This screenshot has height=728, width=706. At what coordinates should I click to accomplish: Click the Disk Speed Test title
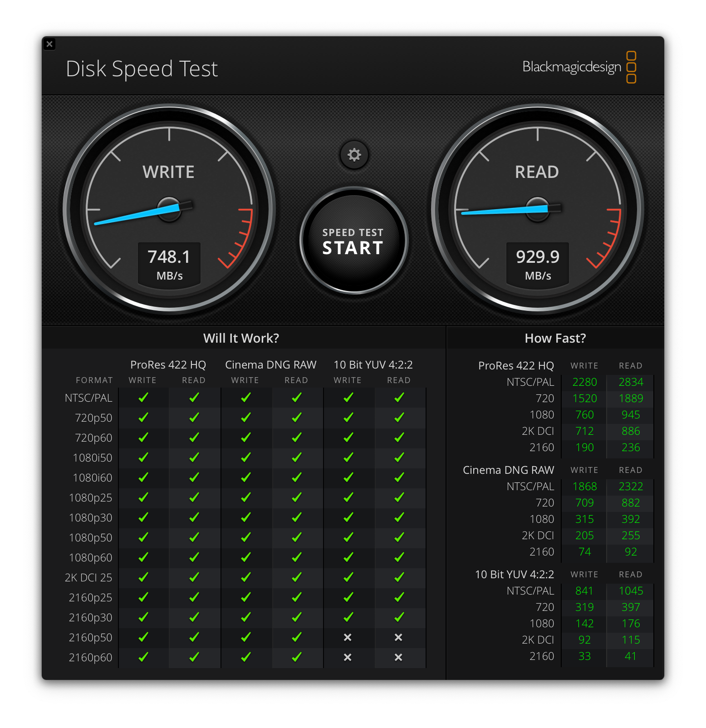[142, 69]
